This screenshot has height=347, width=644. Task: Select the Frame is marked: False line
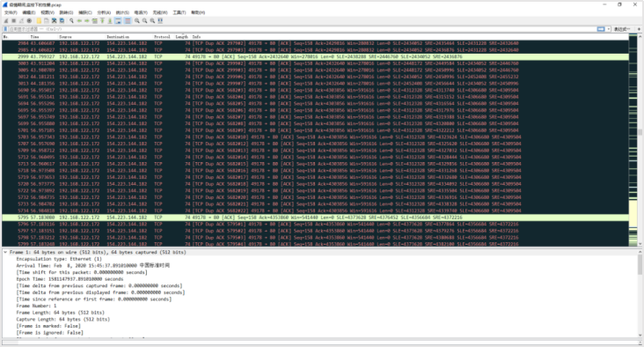point(48,326)
